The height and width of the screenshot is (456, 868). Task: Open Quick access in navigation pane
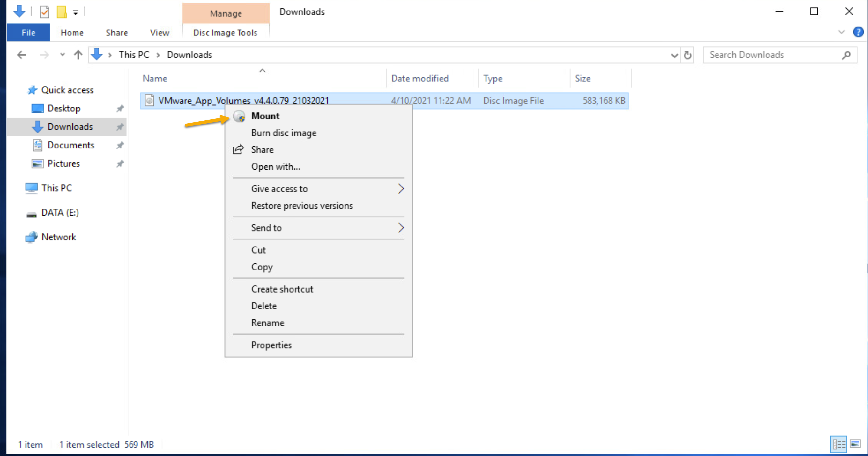[67, 90]
